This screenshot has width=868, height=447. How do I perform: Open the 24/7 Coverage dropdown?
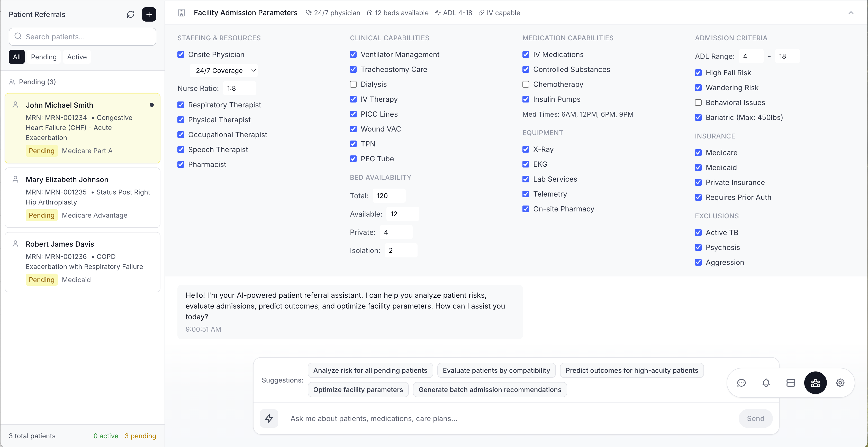(224, 70)
